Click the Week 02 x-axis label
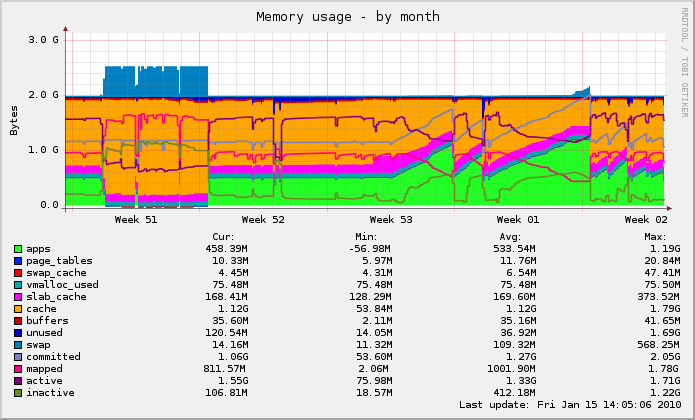Image resolution: width=695 pixels, height=420 pixels. (646, 219)
